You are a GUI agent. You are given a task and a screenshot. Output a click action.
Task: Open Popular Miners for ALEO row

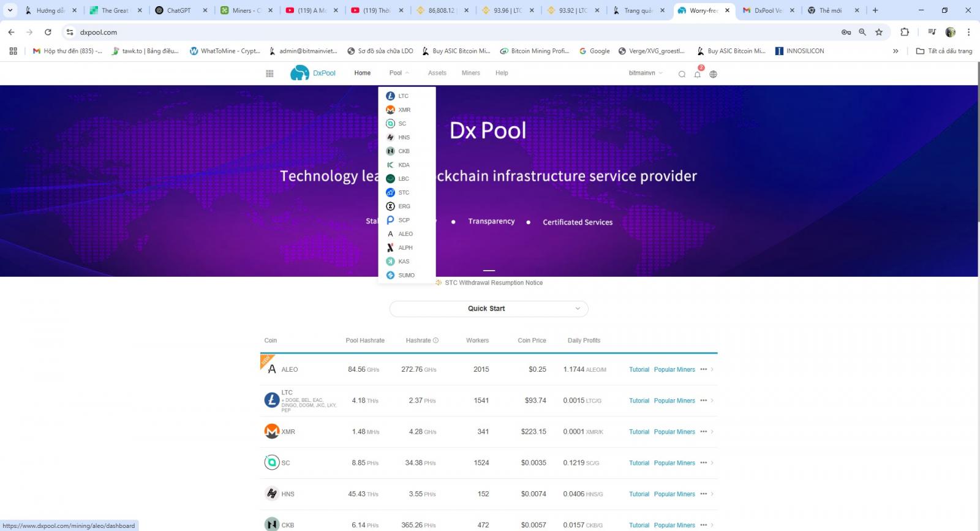click(x=674, y=369)
